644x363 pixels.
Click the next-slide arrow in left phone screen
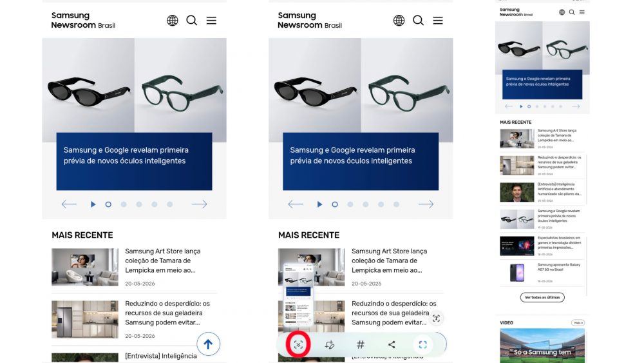199,204
